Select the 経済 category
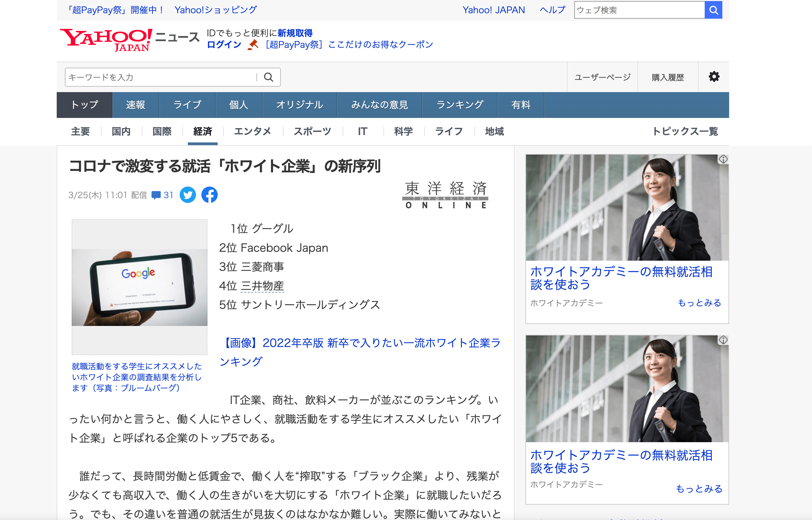This screenshot has width=812, height=520. 203,132
